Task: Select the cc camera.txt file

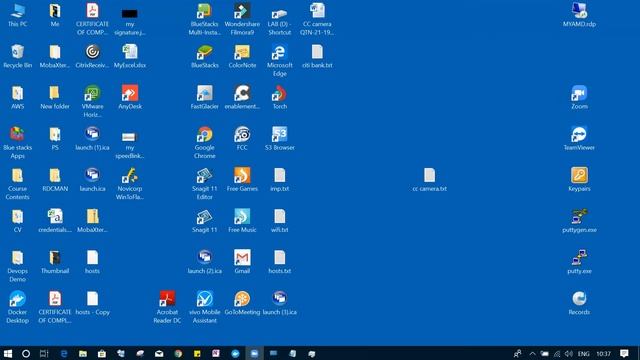Action: [429, 180]
